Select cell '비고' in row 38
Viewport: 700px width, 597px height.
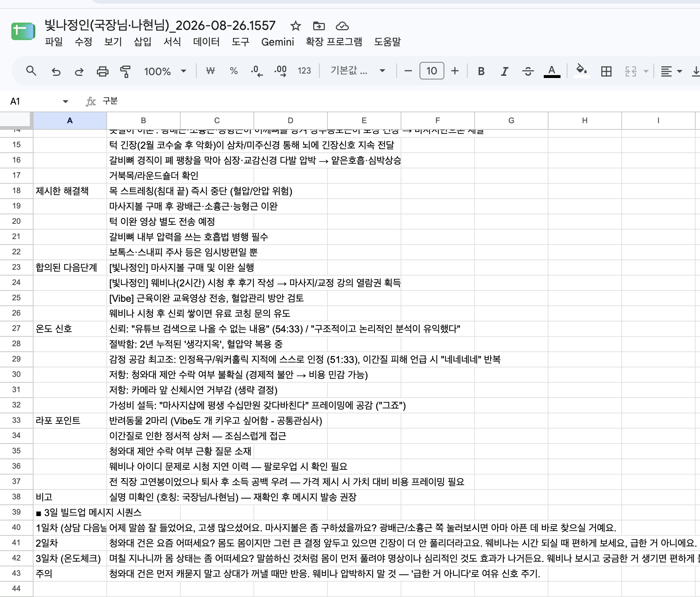pyautogui.click(x=70, y=497)
